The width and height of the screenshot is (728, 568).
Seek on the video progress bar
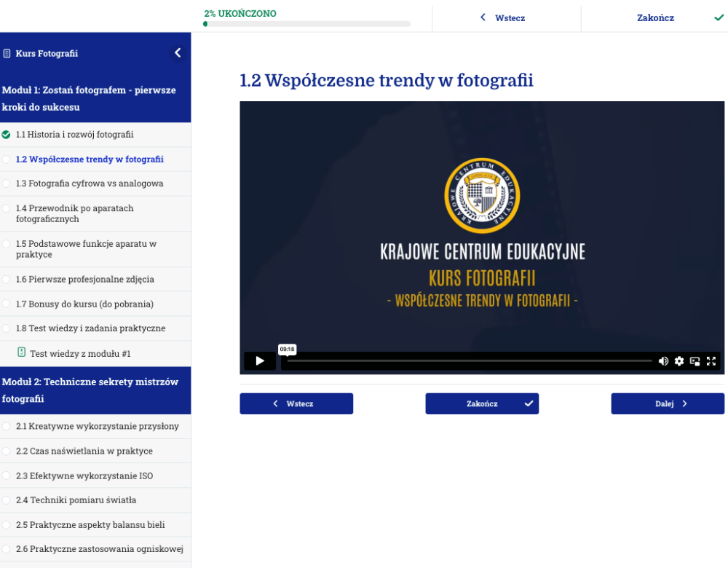(469, 361)
